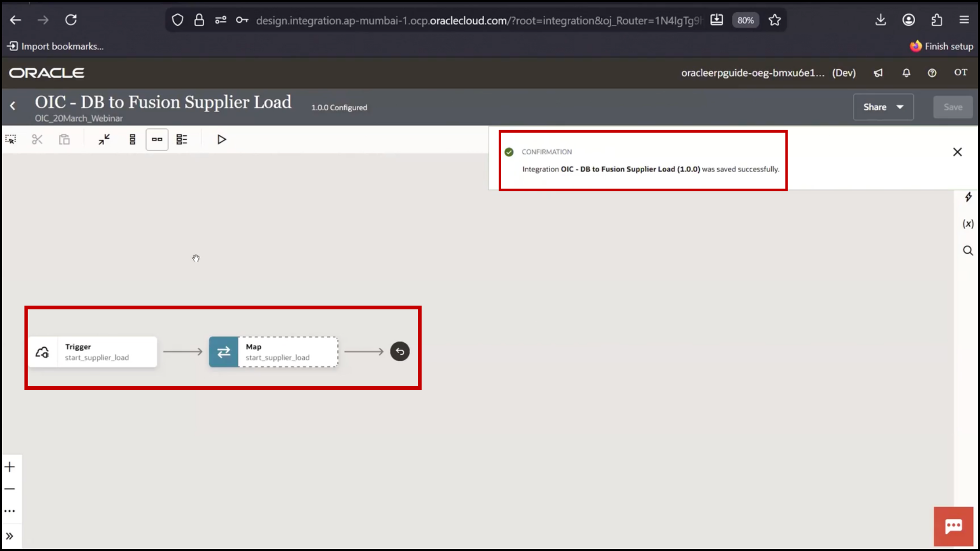Image resolution: width=980 pixels, height=551 pixels.
Task: Open the OT user profile menu
Action: pyautogui.click(x=961, y=72)
